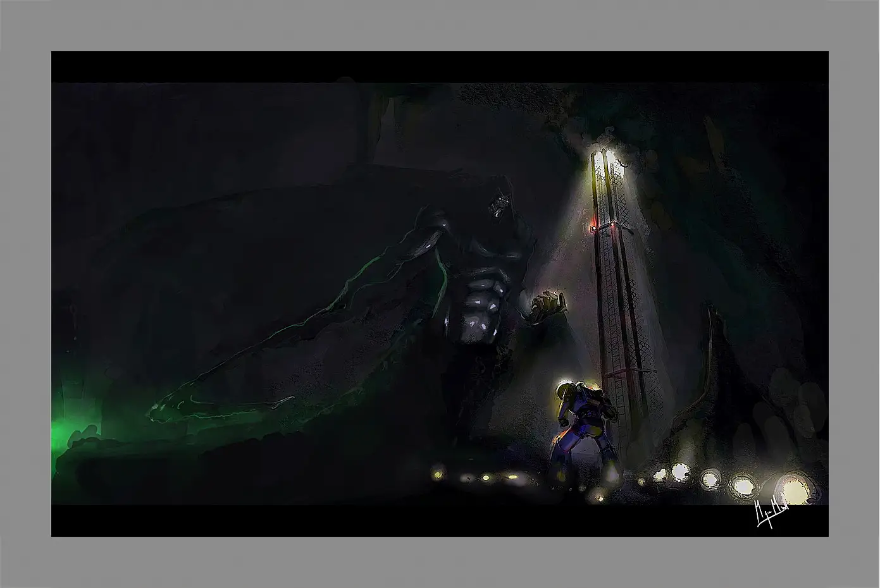This screenshot has height=588, width=880.
Task: Open the framed dark sci-fi artwork image
Action: point(440,294)
